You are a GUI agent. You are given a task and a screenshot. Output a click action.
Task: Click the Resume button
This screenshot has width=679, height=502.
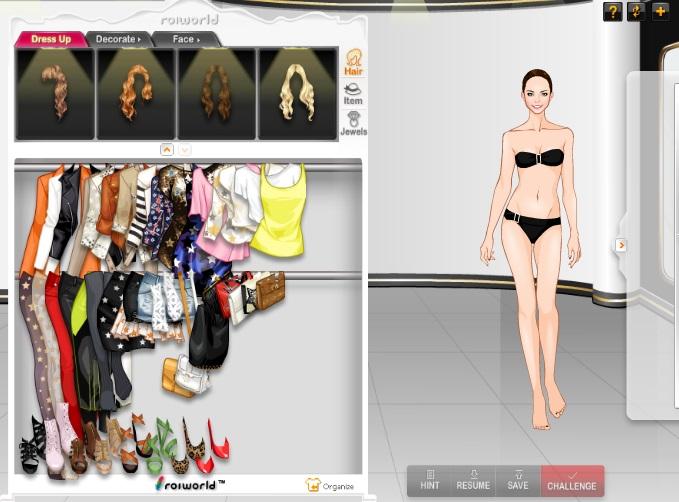point(473,480)
